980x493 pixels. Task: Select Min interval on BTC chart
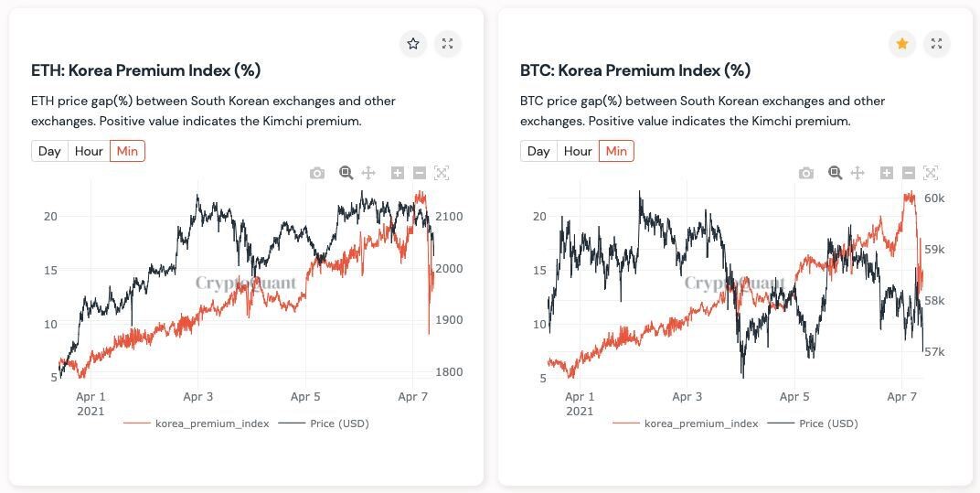(x=616, y=151)
